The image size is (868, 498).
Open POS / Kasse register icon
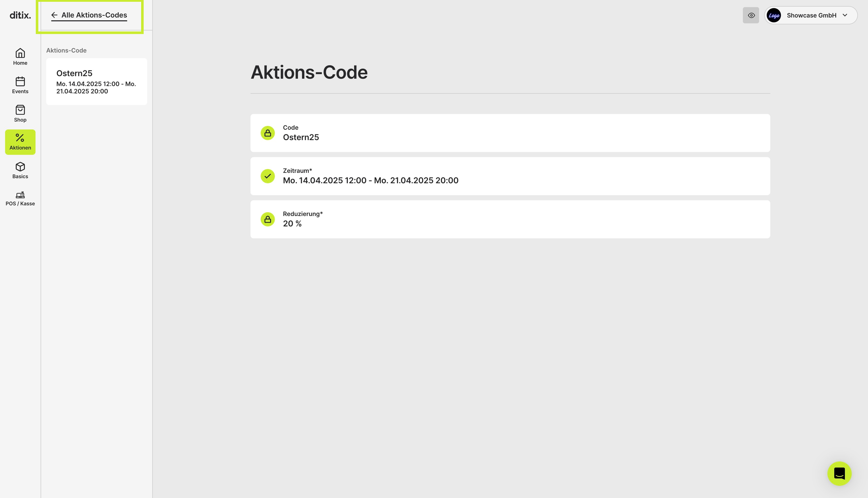coord(20,195)
